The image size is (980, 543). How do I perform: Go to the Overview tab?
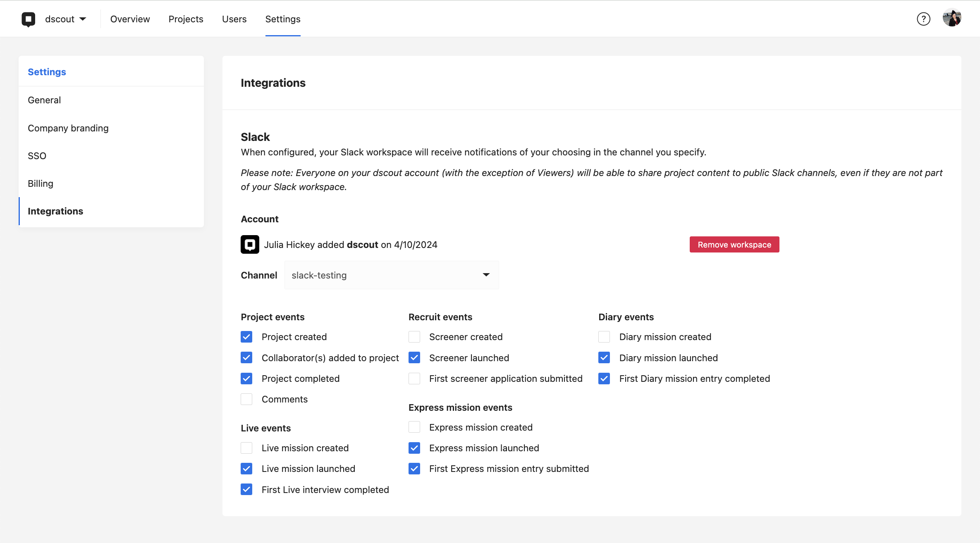click(x=130, y=19)
